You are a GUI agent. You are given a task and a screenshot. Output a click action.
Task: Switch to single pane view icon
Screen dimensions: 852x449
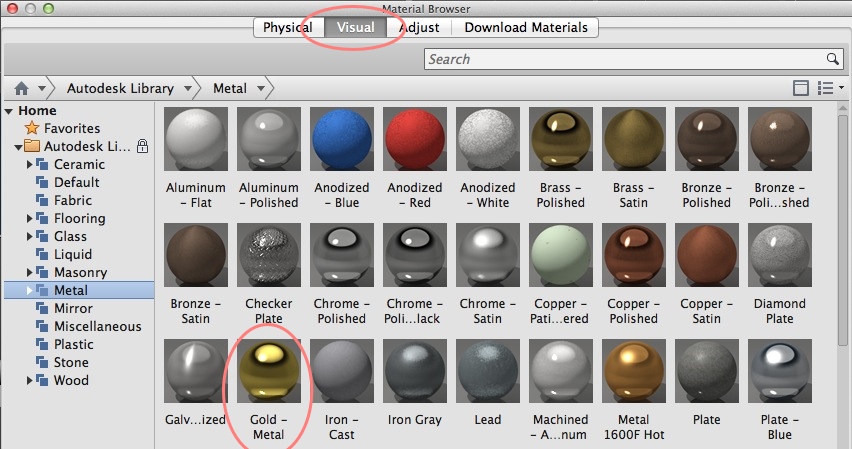(x=801, y=88)
